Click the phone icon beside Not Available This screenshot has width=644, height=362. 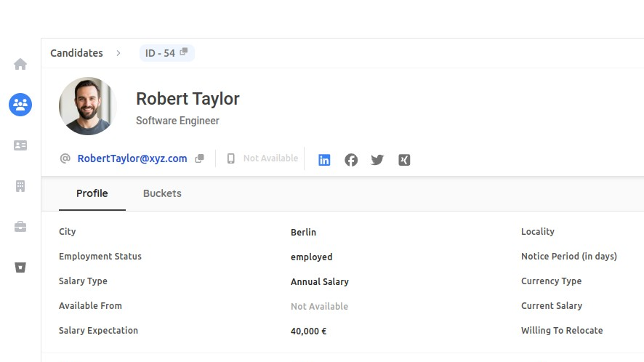[x=231, y=158]
